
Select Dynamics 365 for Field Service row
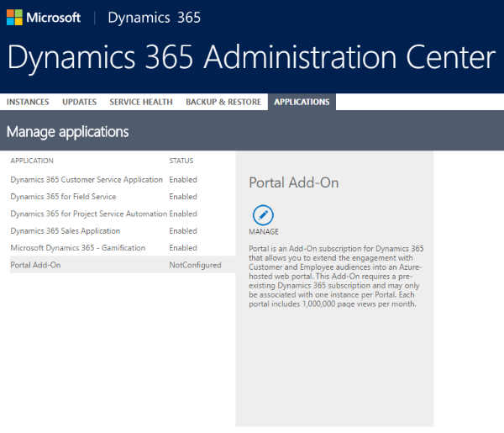[63, 197]
